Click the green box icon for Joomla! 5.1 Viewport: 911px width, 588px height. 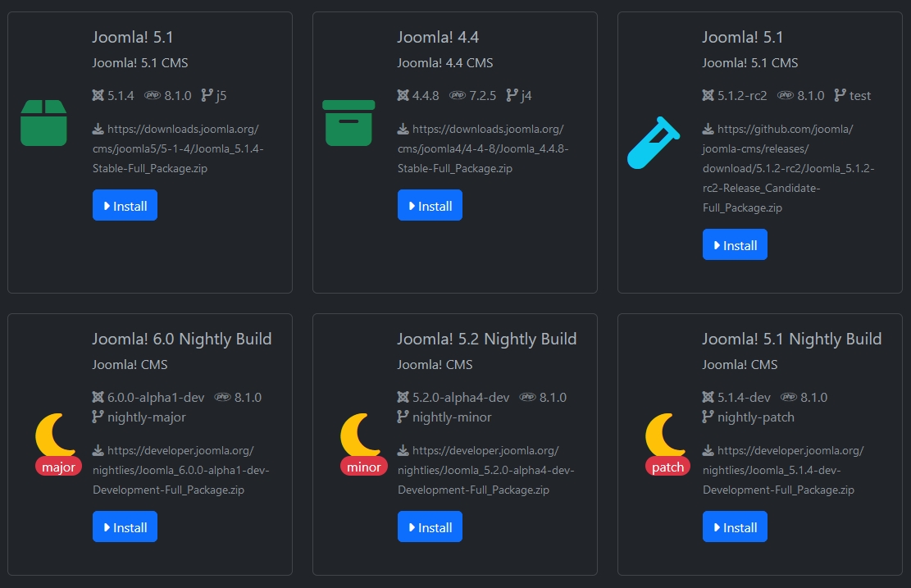pyautogui.click(x=43, y=123)
